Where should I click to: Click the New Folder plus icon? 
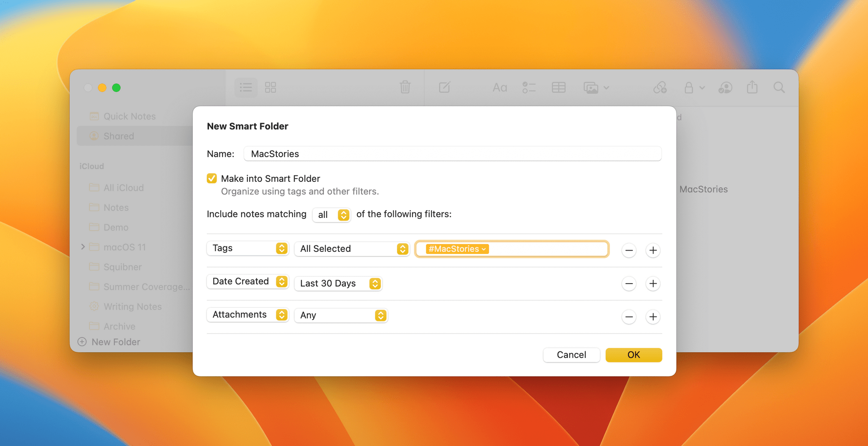[82, 342]
